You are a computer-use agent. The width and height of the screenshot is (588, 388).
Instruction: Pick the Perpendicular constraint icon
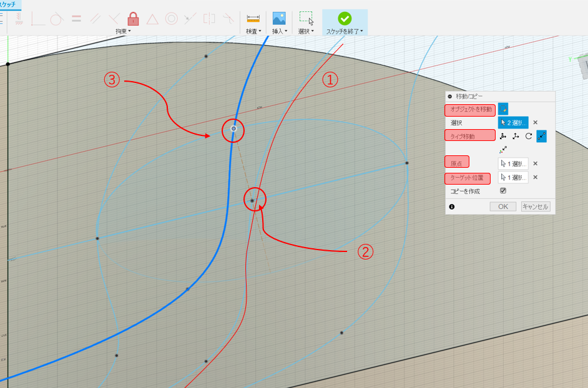click(x=114, y=19)
